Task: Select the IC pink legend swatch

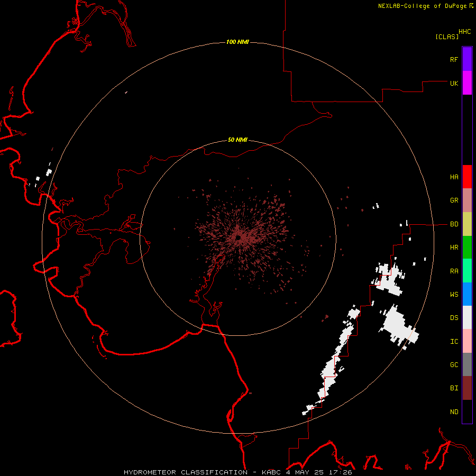Action: tap(467, 341)
